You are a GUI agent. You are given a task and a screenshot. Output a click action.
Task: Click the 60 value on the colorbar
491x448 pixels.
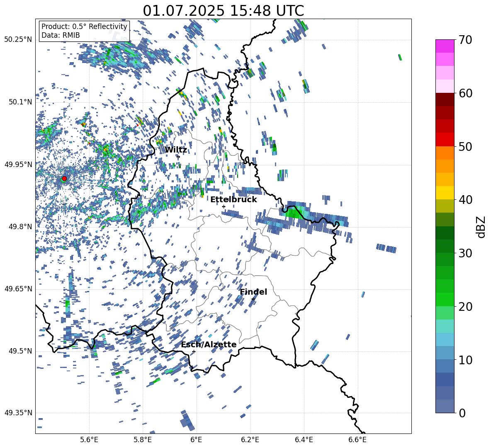point(465,93)
